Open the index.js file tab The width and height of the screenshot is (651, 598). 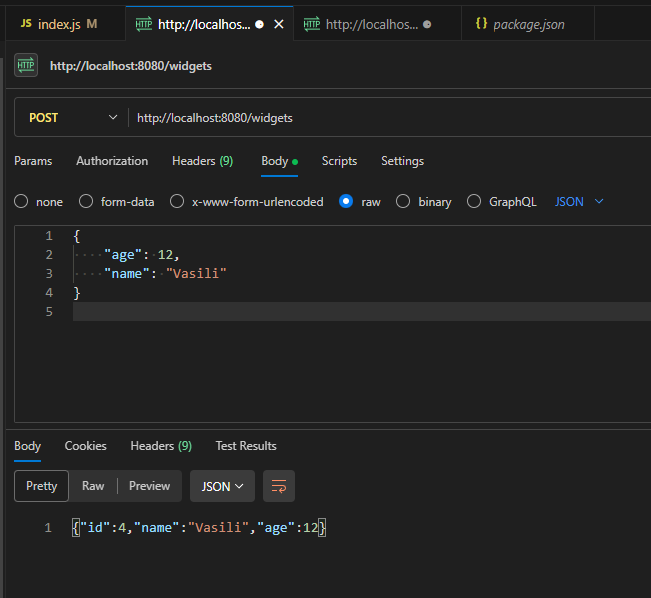[58, 23]
